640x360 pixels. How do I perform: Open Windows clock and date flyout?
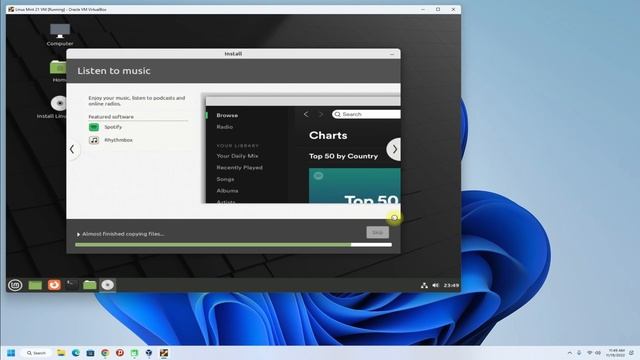tap(616, 353)
